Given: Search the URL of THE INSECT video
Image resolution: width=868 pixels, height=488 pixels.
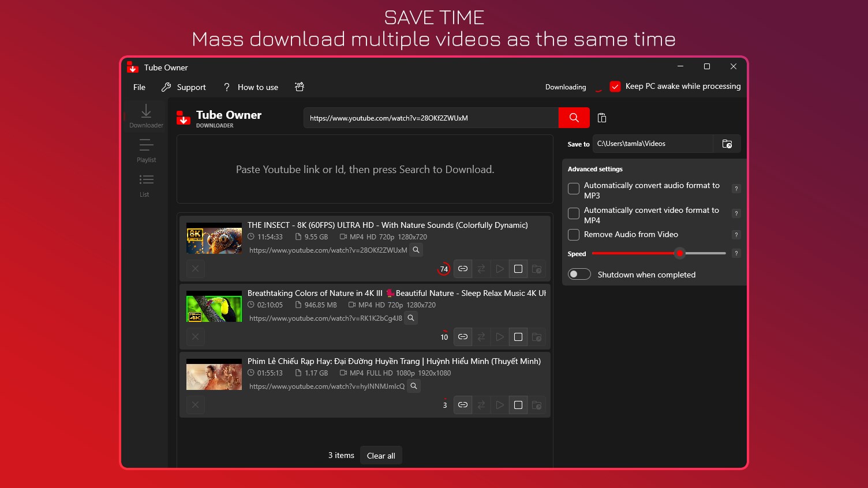Looking at the screenshot, I should tap(416, 250).
